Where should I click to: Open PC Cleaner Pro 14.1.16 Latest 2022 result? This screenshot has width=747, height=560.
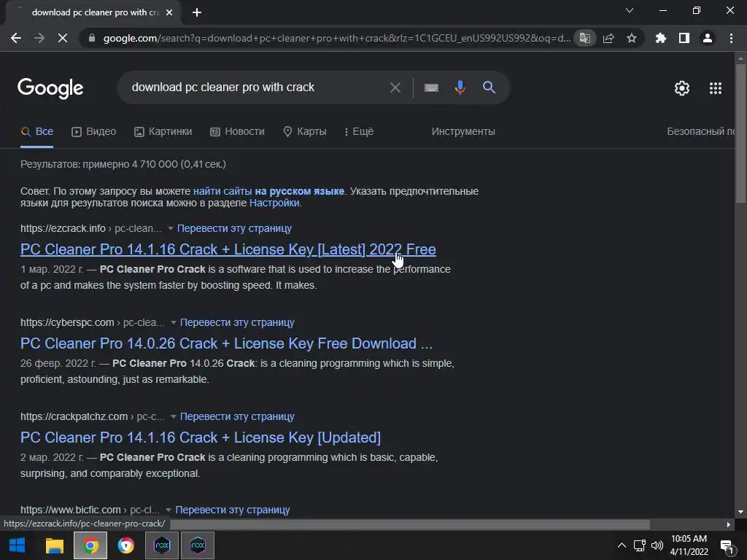(228, 249)
